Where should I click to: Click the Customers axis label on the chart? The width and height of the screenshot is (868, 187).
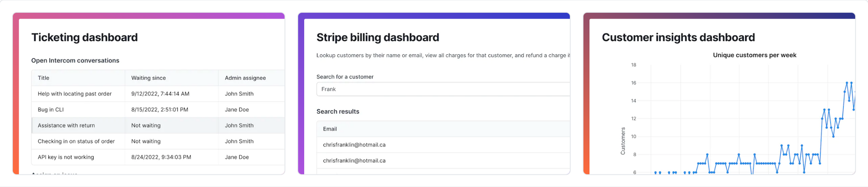pos(623,141)
